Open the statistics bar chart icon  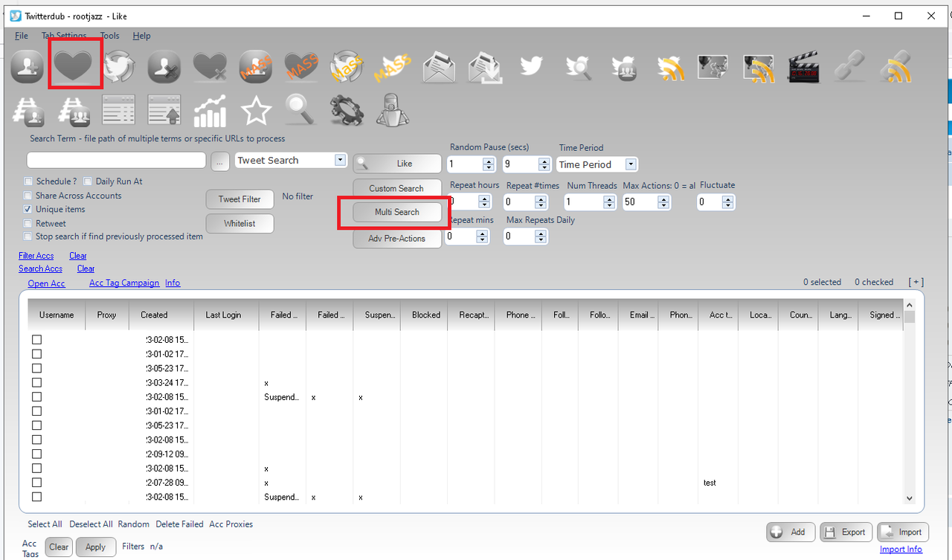coord(210,111)
